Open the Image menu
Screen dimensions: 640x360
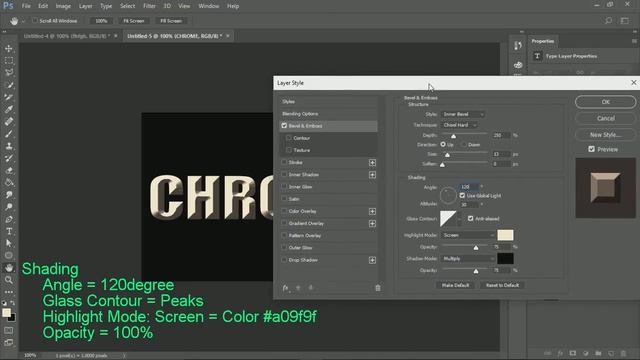(63, 6)
